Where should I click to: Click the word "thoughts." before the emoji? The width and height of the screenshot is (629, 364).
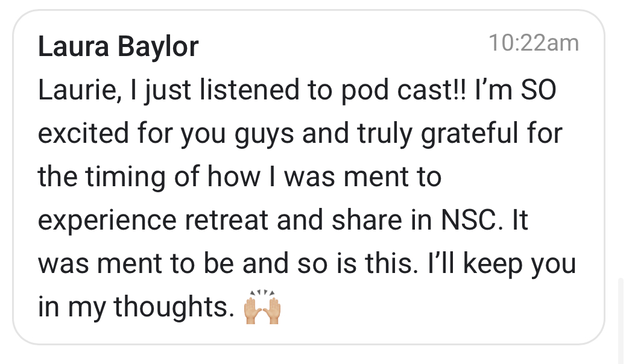click(x=174, y=309)
